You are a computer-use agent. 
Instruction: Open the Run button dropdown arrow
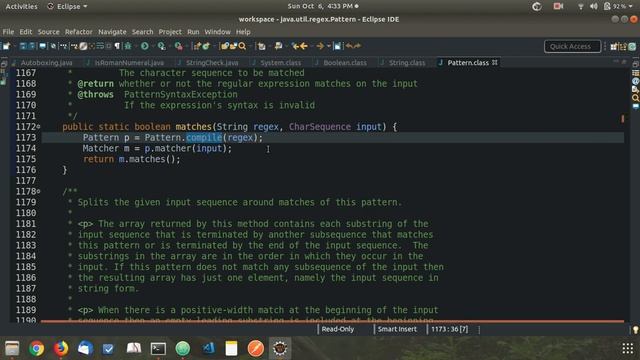pyautogui.click(x=152, y=46)
